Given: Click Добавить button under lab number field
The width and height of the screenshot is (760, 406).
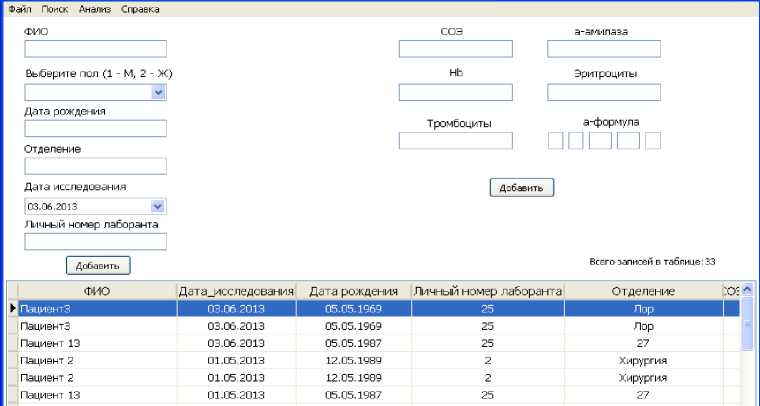Looking at the screenshot, I should click(x=98, y=265).
